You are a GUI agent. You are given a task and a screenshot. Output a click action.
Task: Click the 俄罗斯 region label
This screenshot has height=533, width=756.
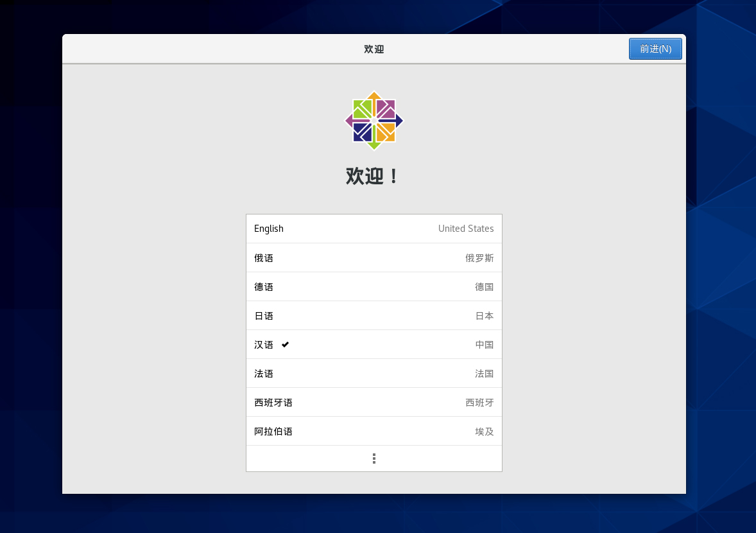[479, 258]
